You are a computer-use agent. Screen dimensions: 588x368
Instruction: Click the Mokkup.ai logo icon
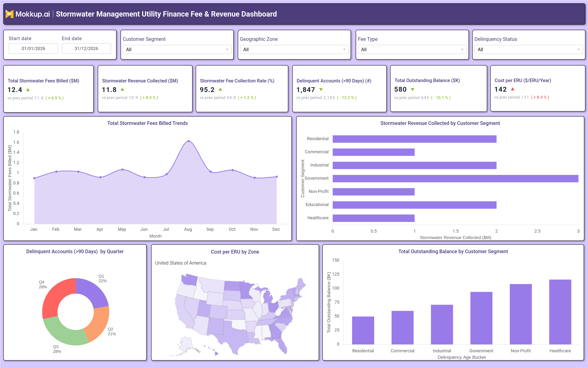(9, 14)
